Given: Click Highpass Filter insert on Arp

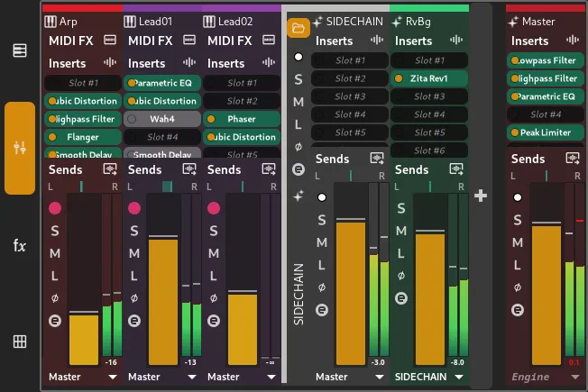Looking at the screenshot, I should tap(83, 119).
